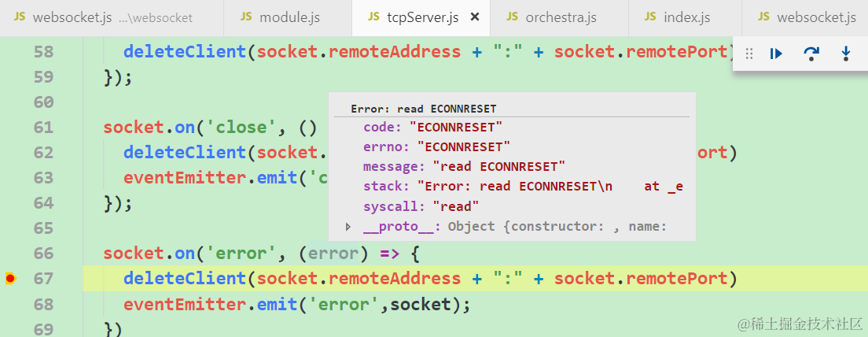Close the tcpServer.js tab

tap(474, 18)
